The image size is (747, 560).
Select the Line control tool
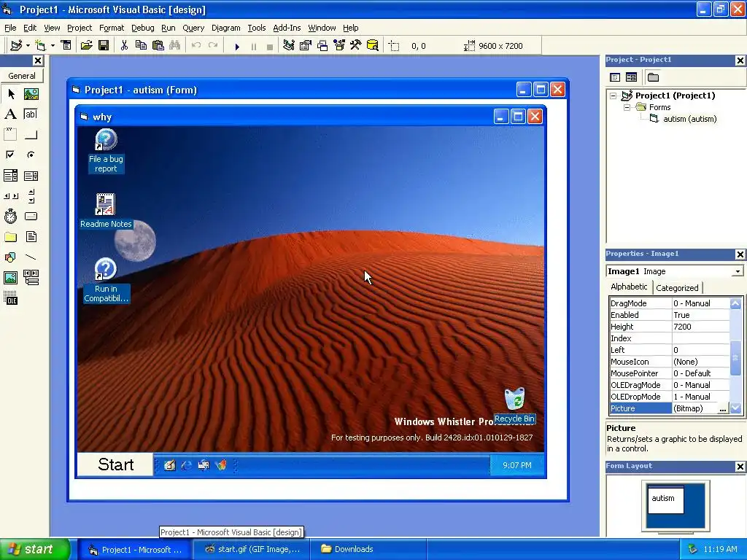tap(31, 257)
